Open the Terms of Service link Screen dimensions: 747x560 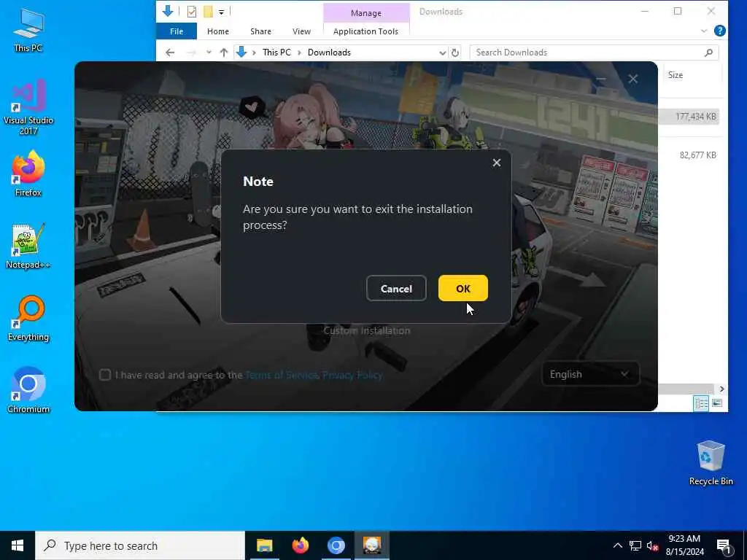click(x=282, y=376)
